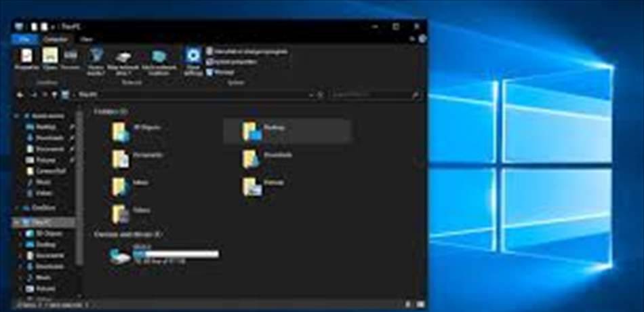This screenshot has height=312, width=644.
Task: Switch to the Computer ribbon tab
Action: [55, 39]
